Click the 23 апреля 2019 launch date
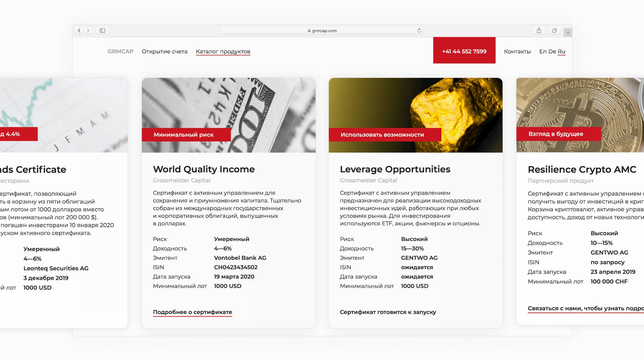The height and width of the screenshot is (360, 644). pyautogui.click(x=613, y=272)
